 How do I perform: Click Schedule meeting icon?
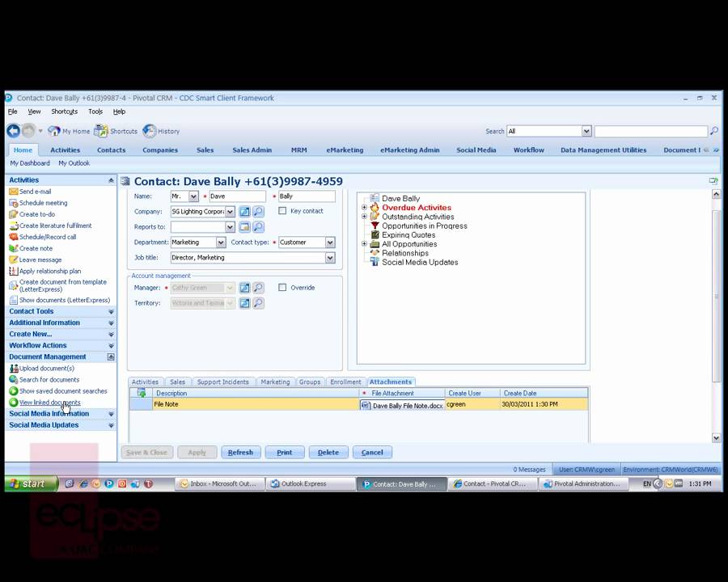[14, 203]
